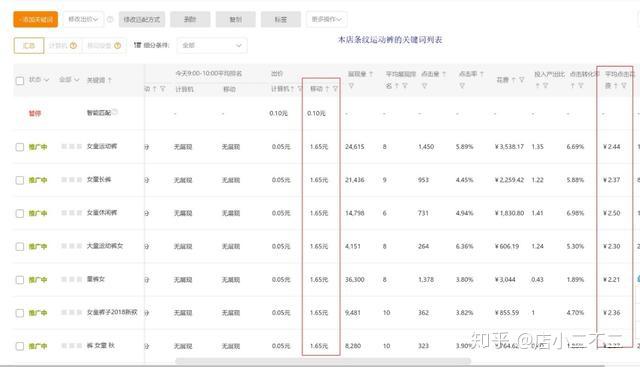The height and width of the screenshot is (367, 640).
Task: Click the 0.10元 mobile bid in 智能匹配 row
Action: click(x=316, y=113)
